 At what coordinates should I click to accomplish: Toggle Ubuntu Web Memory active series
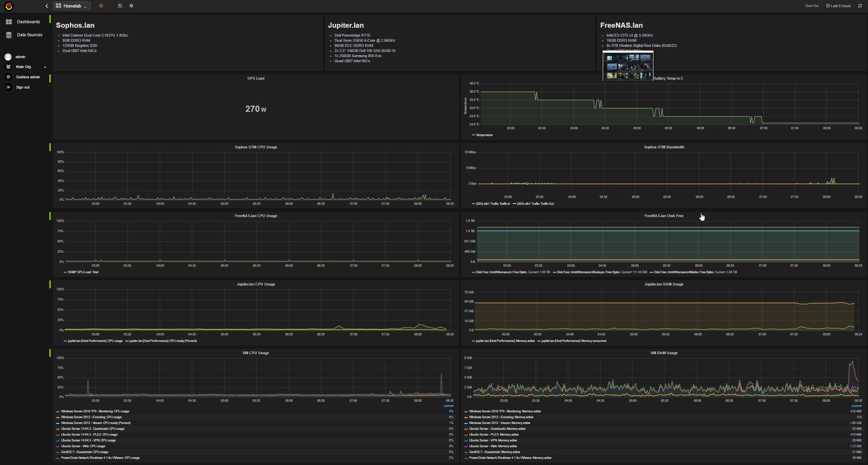point(493,446)
